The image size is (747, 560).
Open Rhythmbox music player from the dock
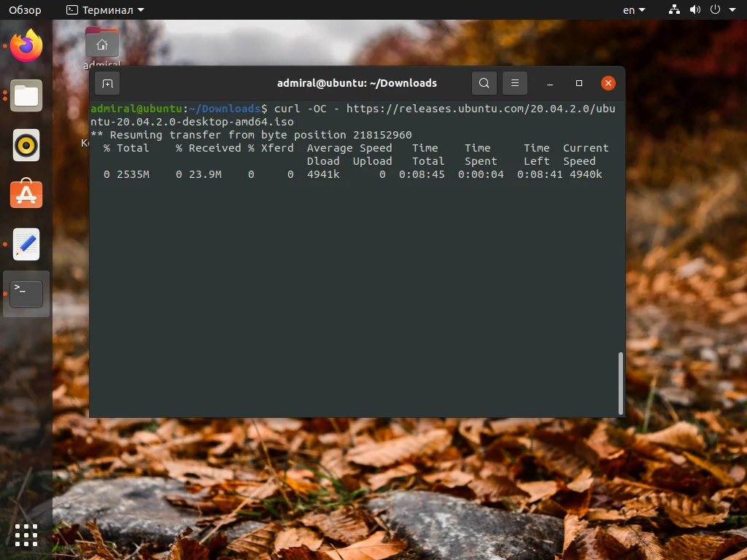[x=26, y=145]
